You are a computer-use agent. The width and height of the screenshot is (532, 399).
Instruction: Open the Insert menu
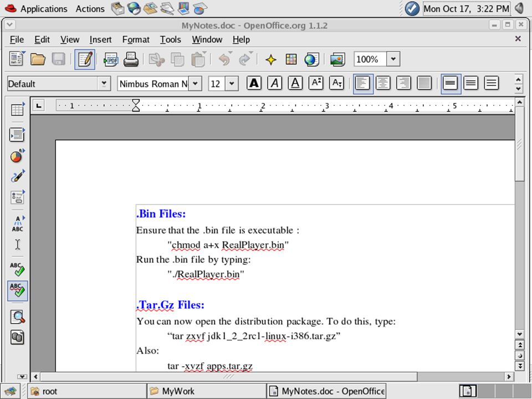click(x=100, y=40)
